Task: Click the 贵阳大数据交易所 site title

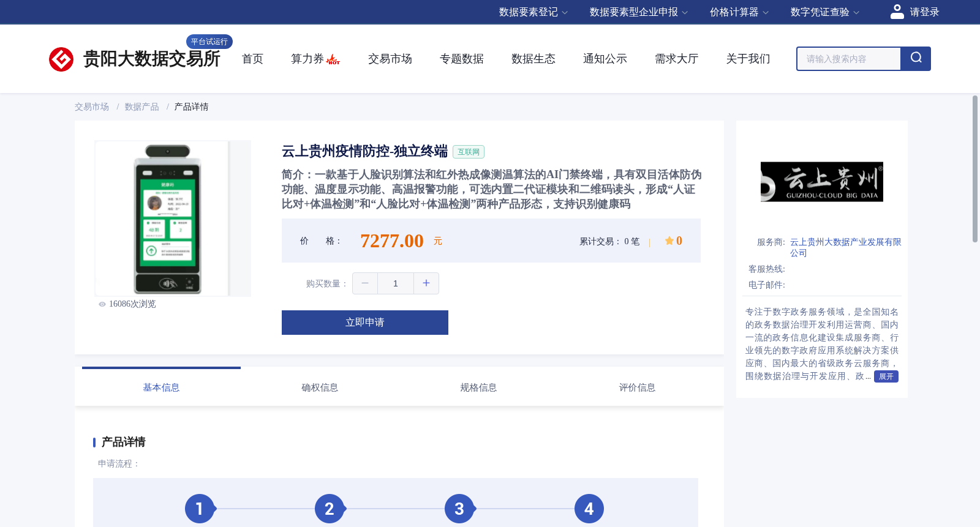Action: click(152, 59)
